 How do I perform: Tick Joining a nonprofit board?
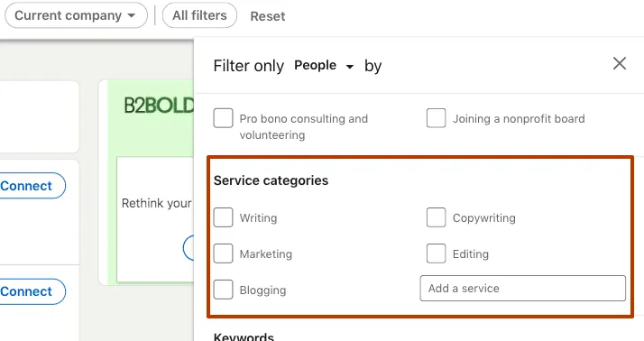[x=436, y=118]
